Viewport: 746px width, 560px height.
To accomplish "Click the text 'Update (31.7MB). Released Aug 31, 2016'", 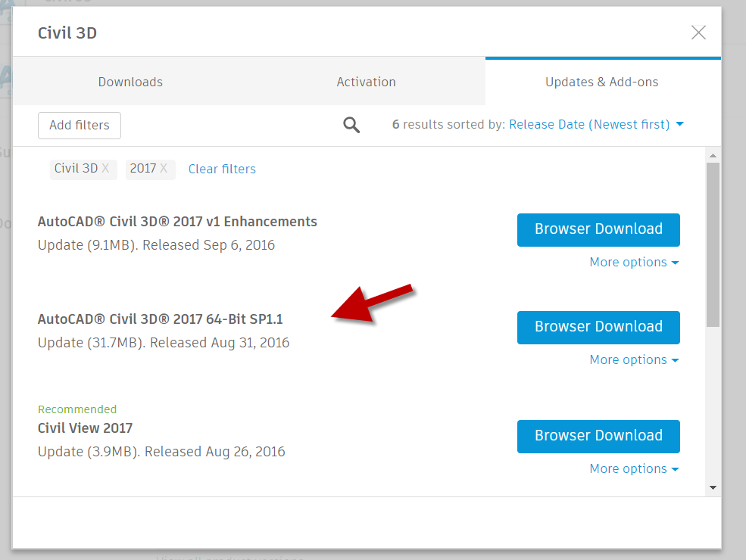I will tap(164, 342).
